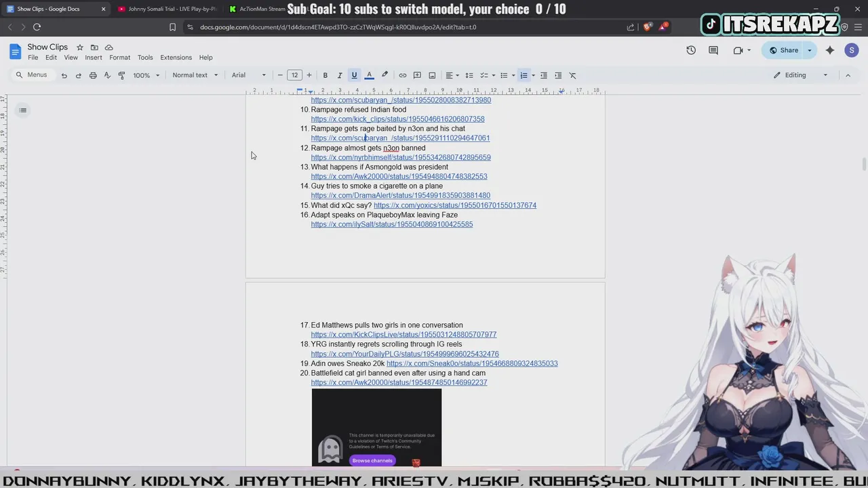Open the DramaAlert status link

(x=400, y=196)
